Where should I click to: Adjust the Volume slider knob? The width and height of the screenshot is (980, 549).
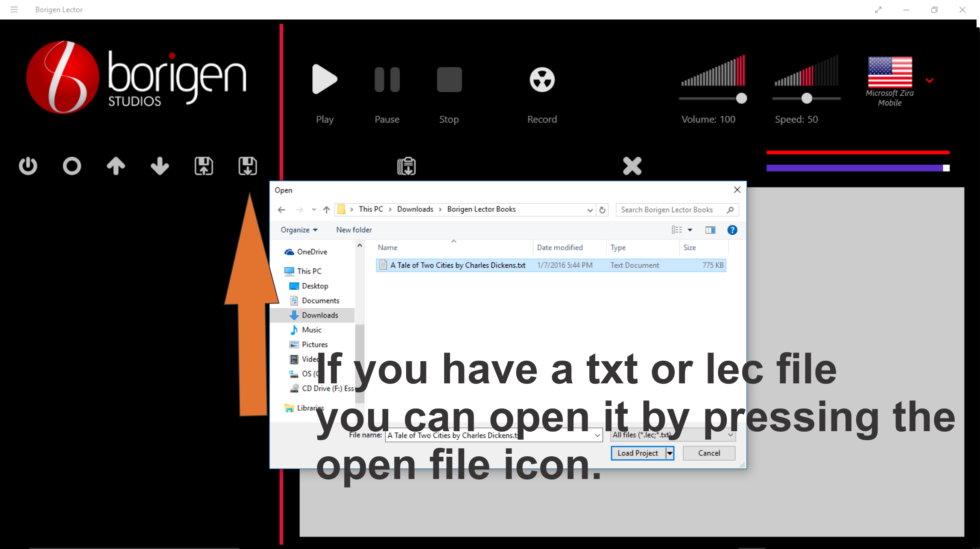pos(741,99)
